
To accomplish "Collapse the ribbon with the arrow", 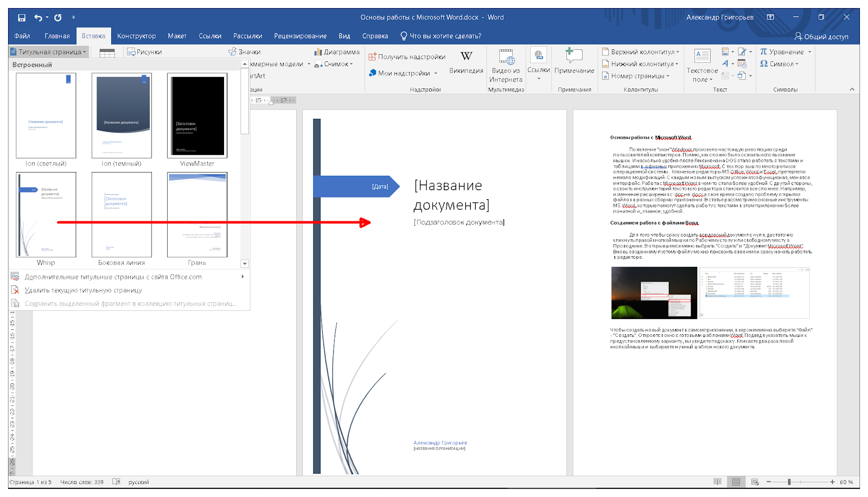I will pos(852,90).
